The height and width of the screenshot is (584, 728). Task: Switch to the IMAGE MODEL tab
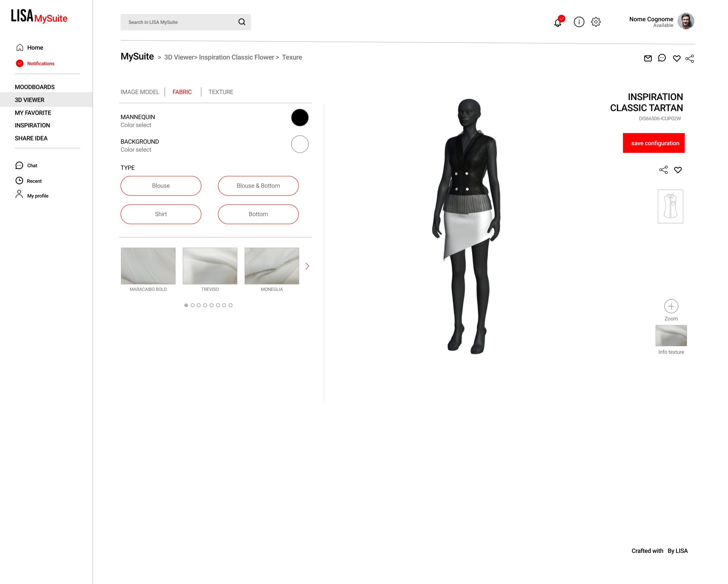coord(140,92)
